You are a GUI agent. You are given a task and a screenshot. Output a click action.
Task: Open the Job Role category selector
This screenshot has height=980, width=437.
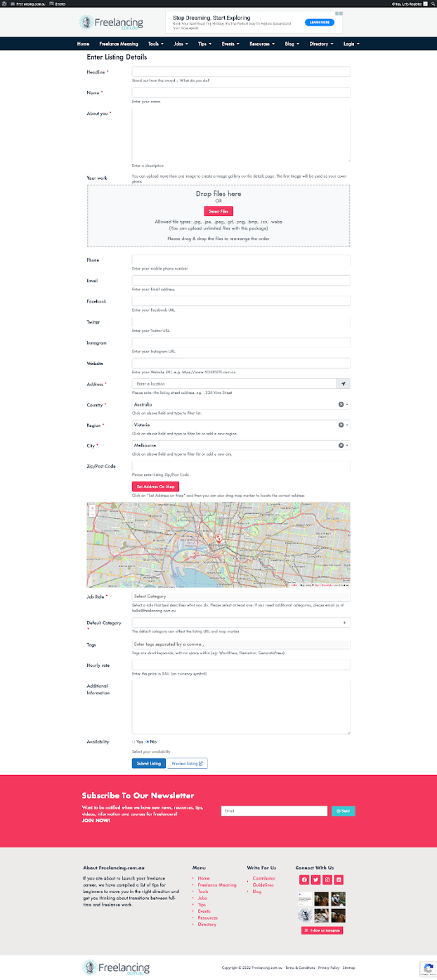click(x=241, y=597)
